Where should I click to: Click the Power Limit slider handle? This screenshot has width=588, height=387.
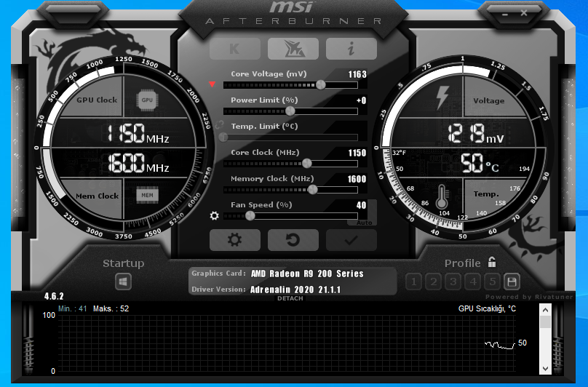click(290, 111)
